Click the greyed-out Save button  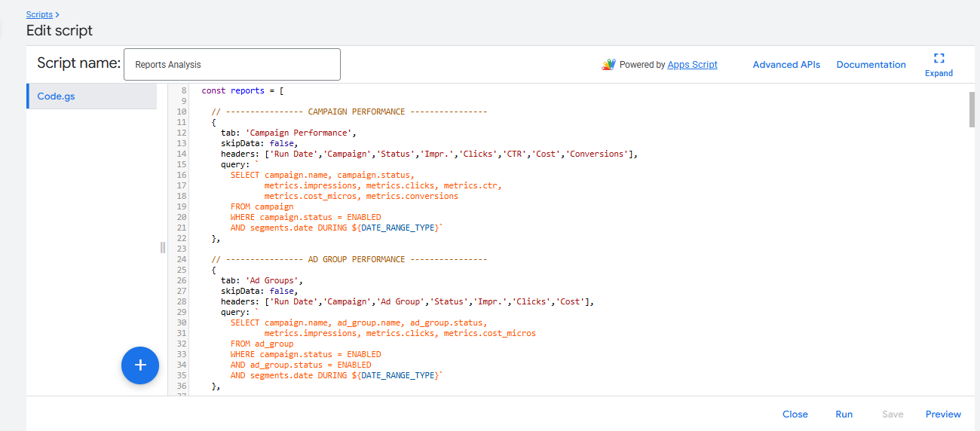(893, 414)
